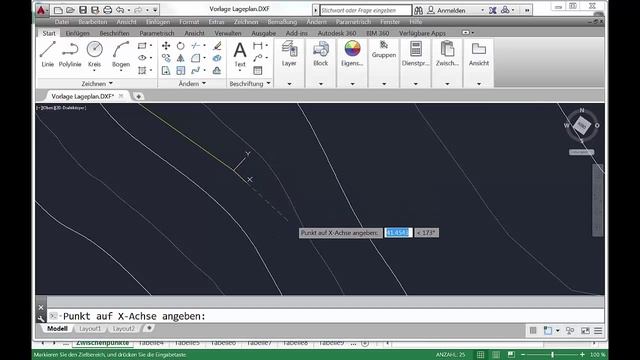Click the binoculars search icon
This screenshot has width=640, height=360.
click(418, 10)
